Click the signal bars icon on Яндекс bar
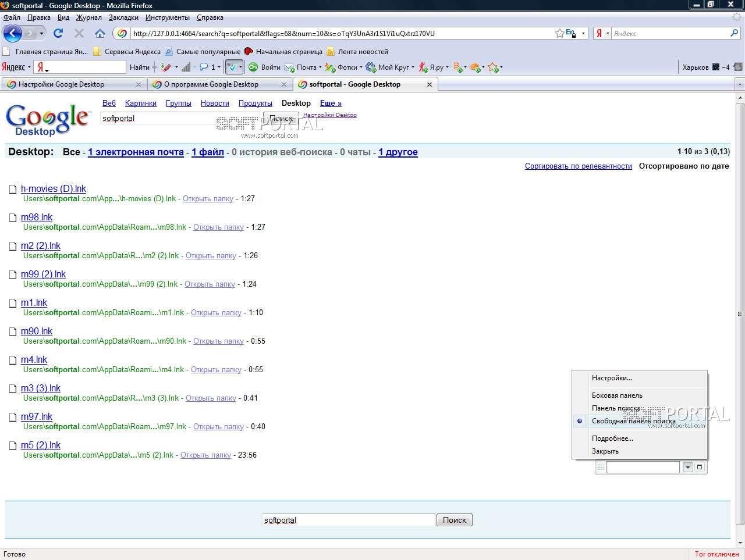745x560 pixels. point(186,67)
